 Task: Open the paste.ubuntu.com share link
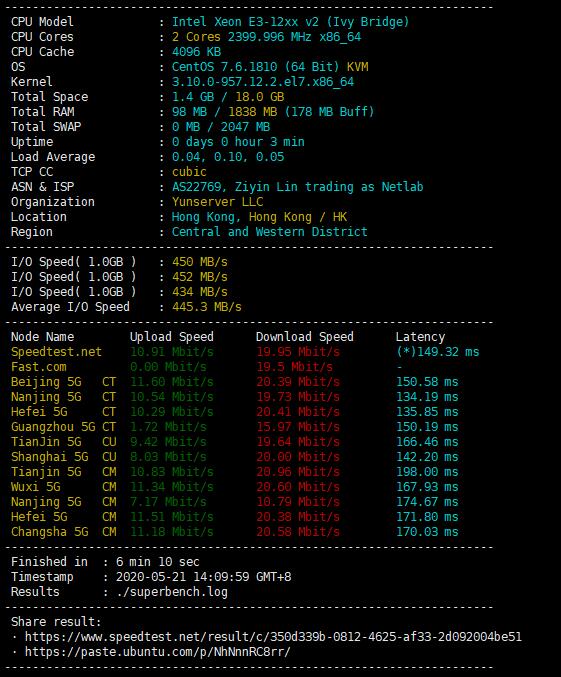coord(158,652)
